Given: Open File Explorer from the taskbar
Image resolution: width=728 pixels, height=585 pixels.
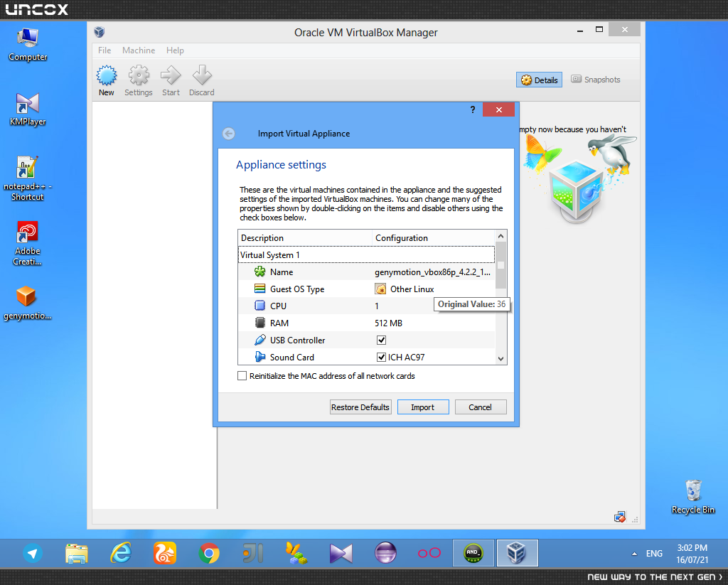Looking at the screenshot, I should pos(77,553).
